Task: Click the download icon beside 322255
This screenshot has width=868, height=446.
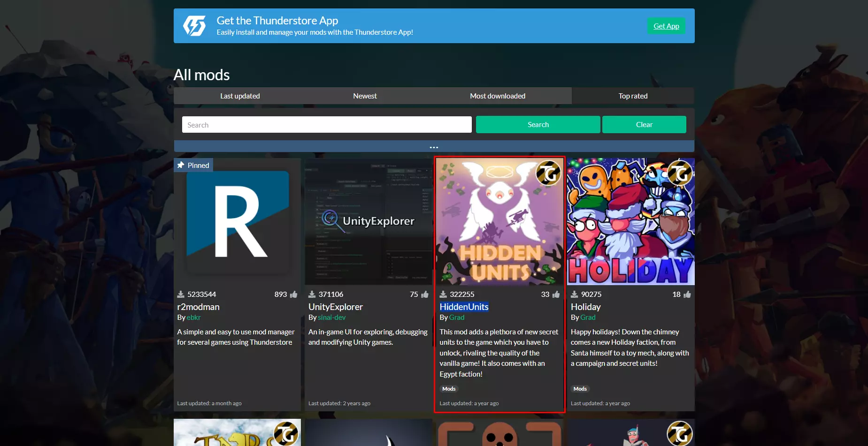Action: point(443,295)
